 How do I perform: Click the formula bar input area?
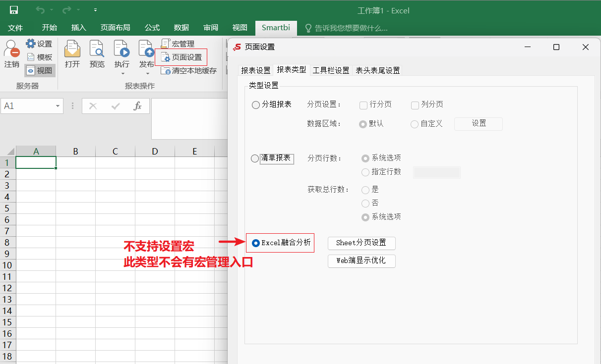coord(189,119)
